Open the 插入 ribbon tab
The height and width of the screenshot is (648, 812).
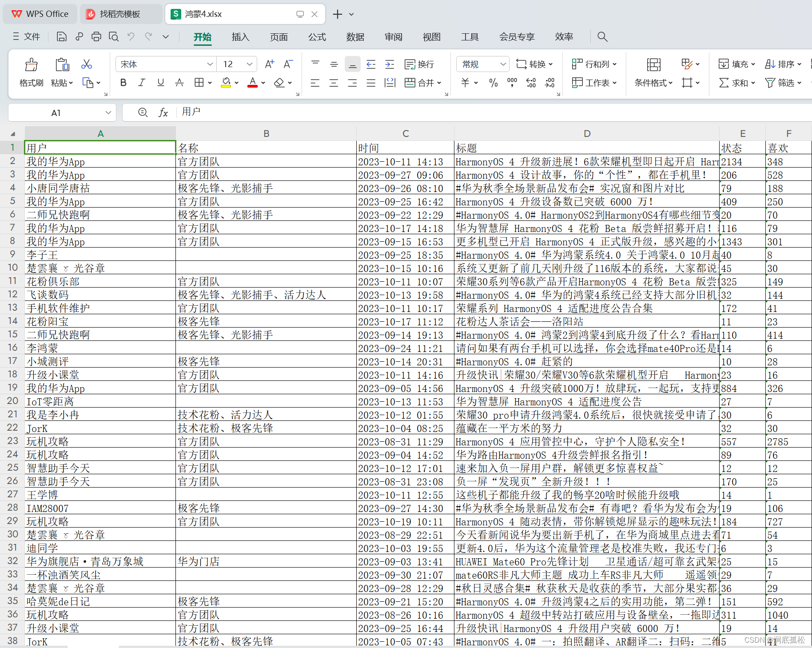point(240,37)
